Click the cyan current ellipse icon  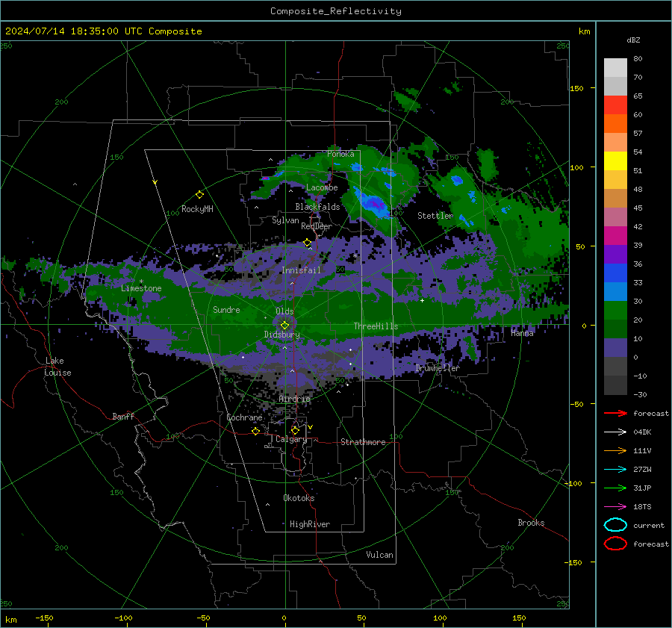tap(615, 525)
